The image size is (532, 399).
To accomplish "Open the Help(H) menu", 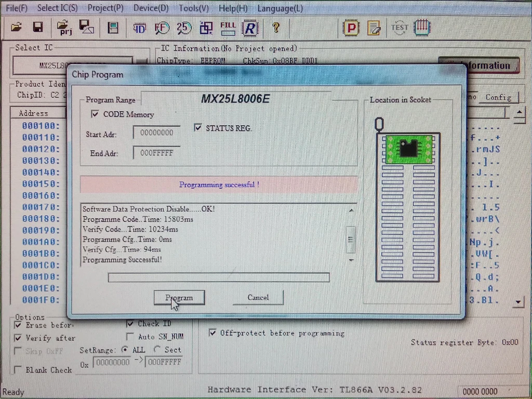I will tap(233, 8).
